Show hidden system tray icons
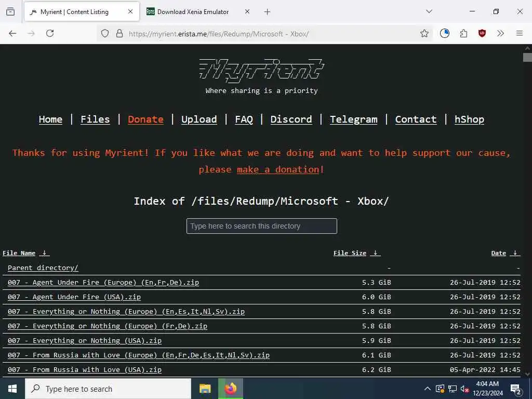This screenshot has width=532, height=399. 428,389
